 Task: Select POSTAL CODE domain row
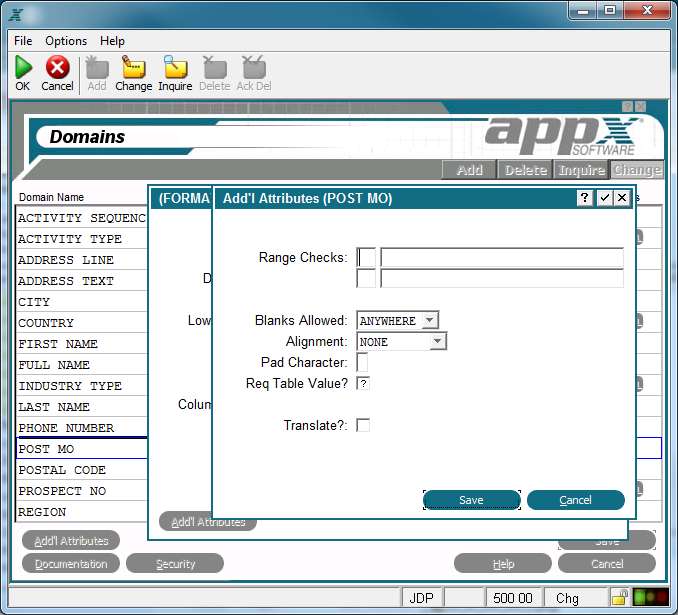coord(82,470)
